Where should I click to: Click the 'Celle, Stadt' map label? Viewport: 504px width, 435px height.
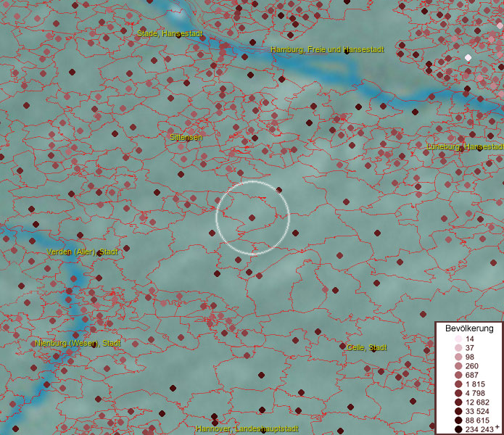point(367,347)
